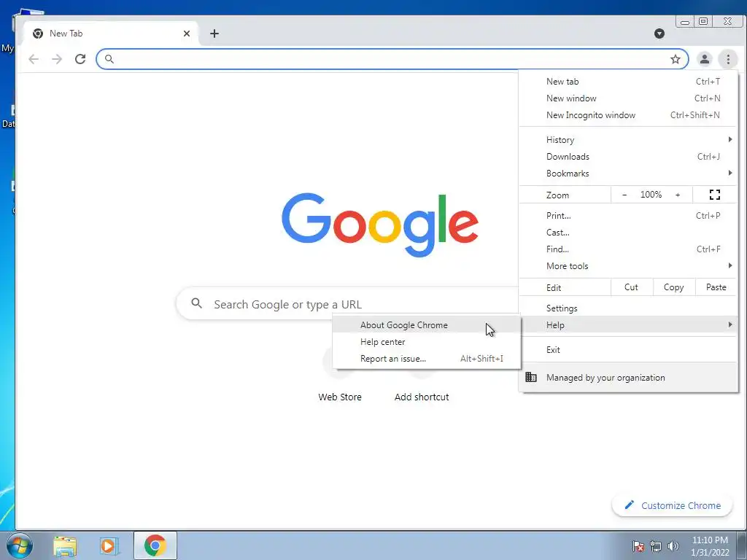Reload the page with the refresh icon
747x560 pixels.
coord(80,59)
